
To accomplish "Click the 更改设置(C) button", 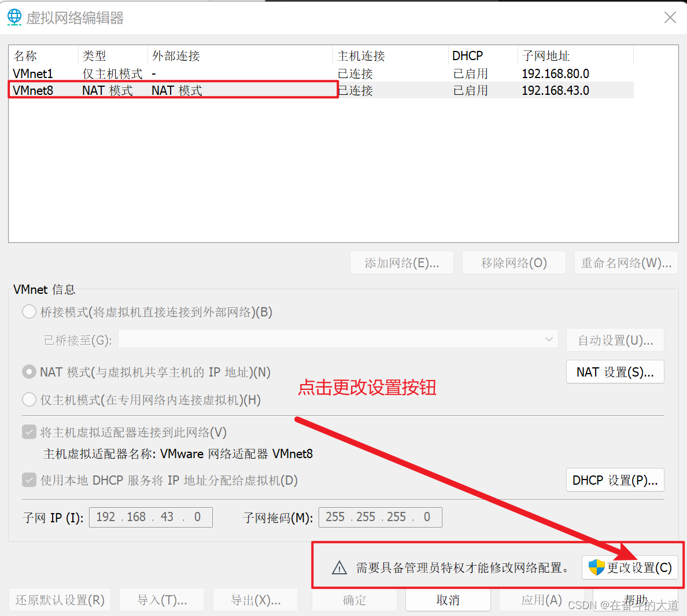I will [x=630, y=568].
